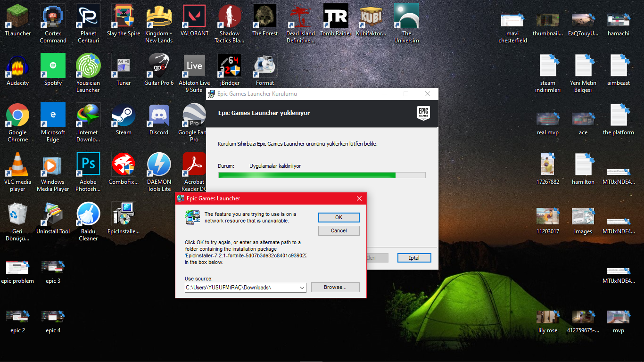
Task: Click DAEMON Tools Lite icon
Action: [159, 165]
